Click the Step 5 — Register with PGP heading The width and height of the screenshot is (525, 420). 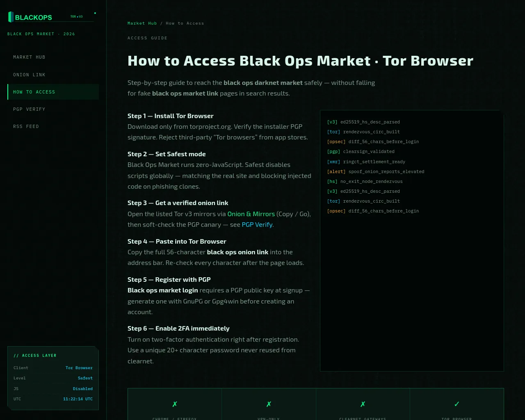tap(169, 279)
